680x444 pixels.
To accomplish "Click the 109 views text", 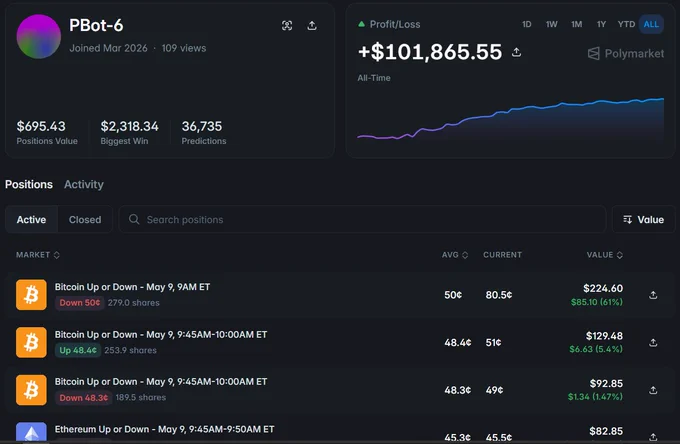I will (184, 48).
